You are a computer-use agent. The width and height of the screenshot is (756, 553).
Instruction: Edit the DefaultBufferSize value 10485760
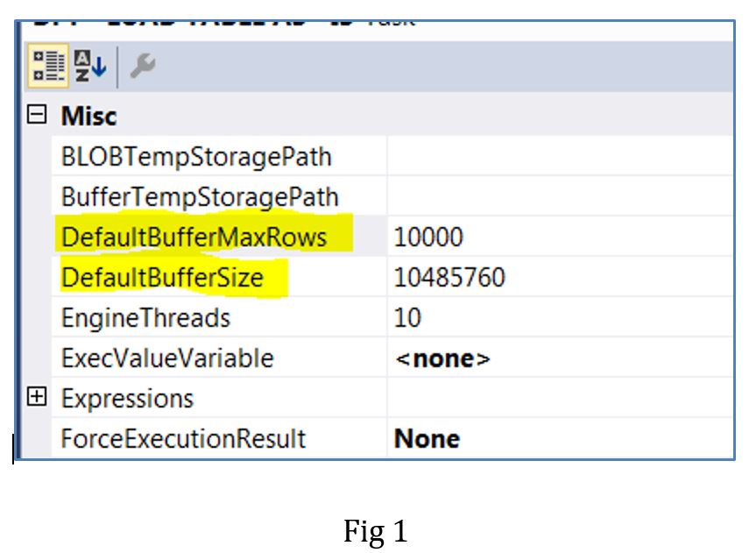(x=449, y=278)
